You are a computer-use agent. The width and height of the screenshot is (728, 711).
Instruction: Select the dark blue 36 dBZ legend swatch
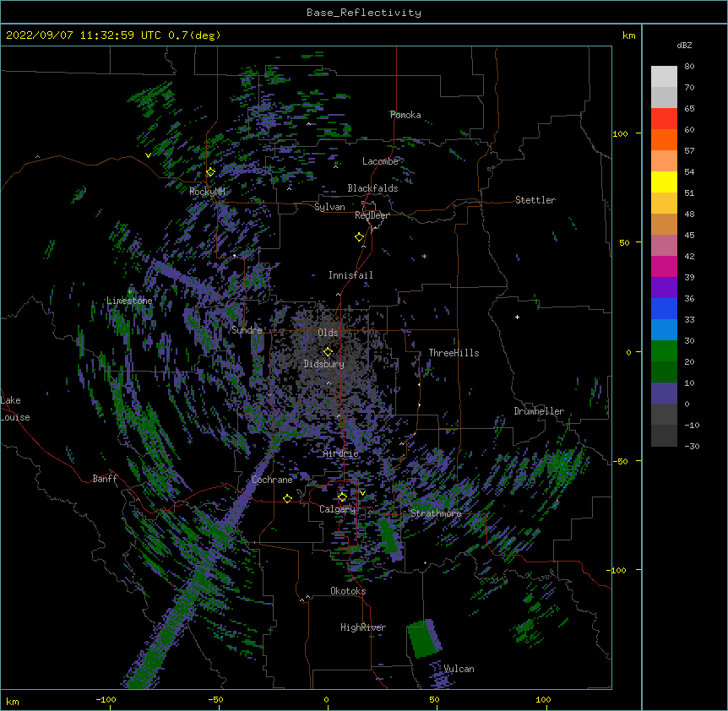[664, 308]
